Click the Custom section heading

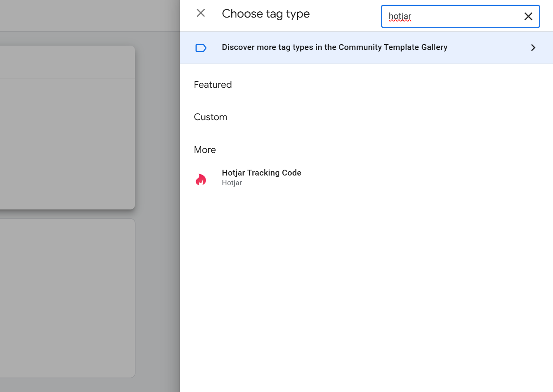[x=211, y=117]
